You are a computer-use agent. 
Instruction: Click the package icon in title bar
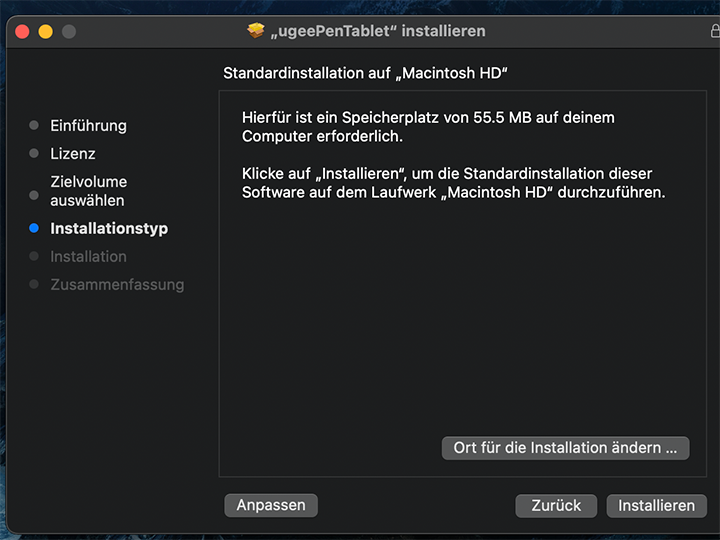pos(256,31)
